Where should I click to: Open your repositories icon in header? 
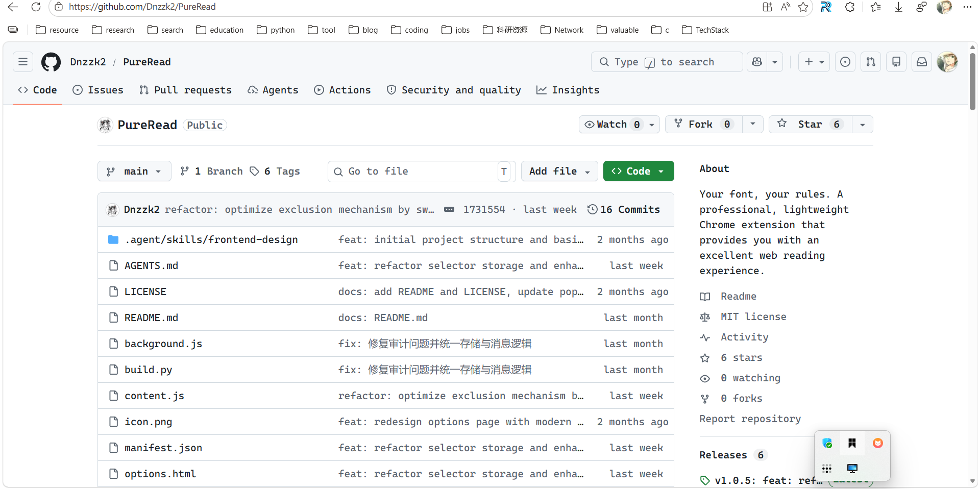[896, 62]
